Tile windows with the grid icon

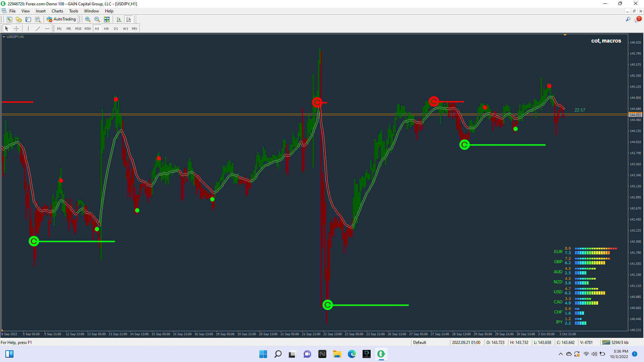pos(107,19)
